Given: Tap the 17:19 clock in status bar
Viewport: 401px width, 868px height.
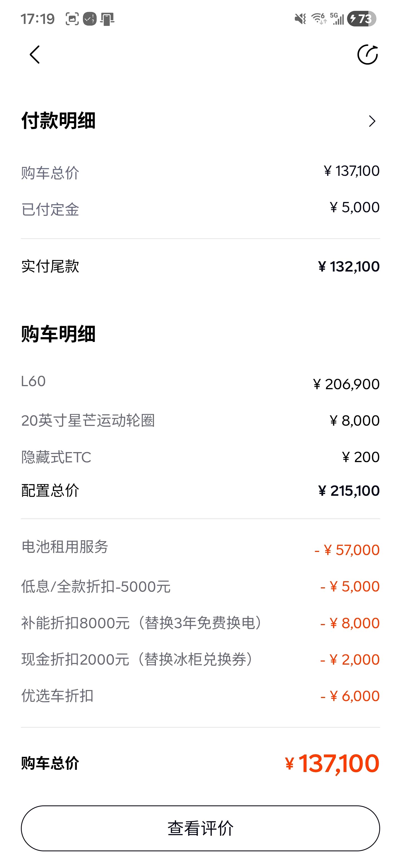Looking at the screenshot, I should click(x=37, y=19).
